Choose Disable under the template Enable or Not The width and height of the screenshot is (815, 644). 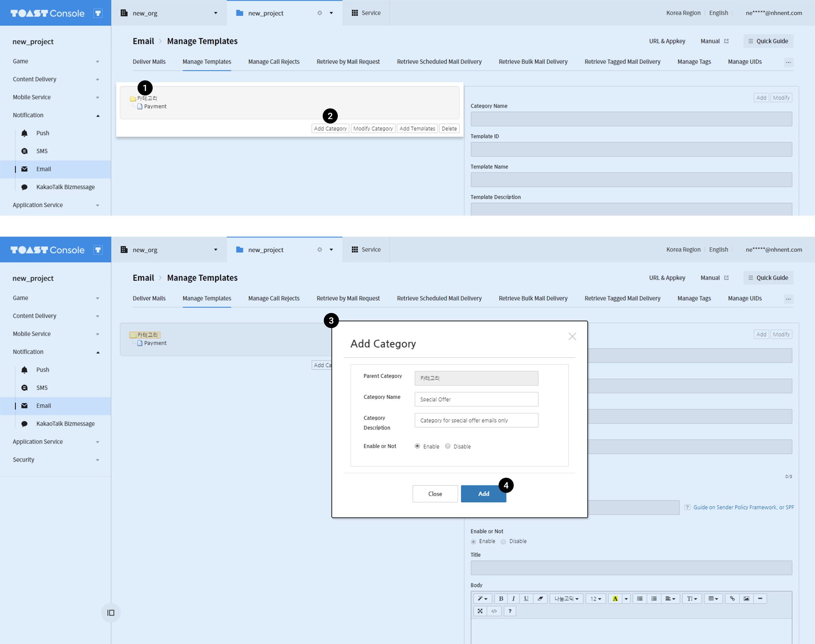tap(503, 542)
